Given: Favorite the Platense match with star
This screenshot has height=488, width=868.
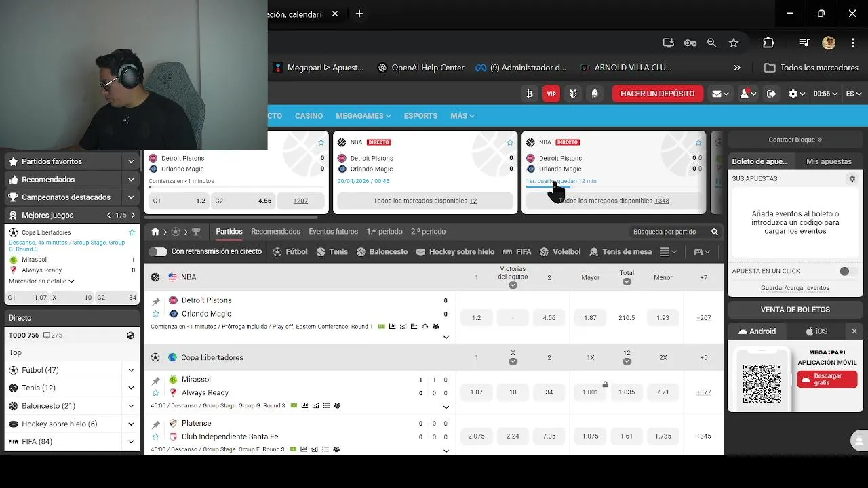Looking at the screenshot, I should point(155,437).
